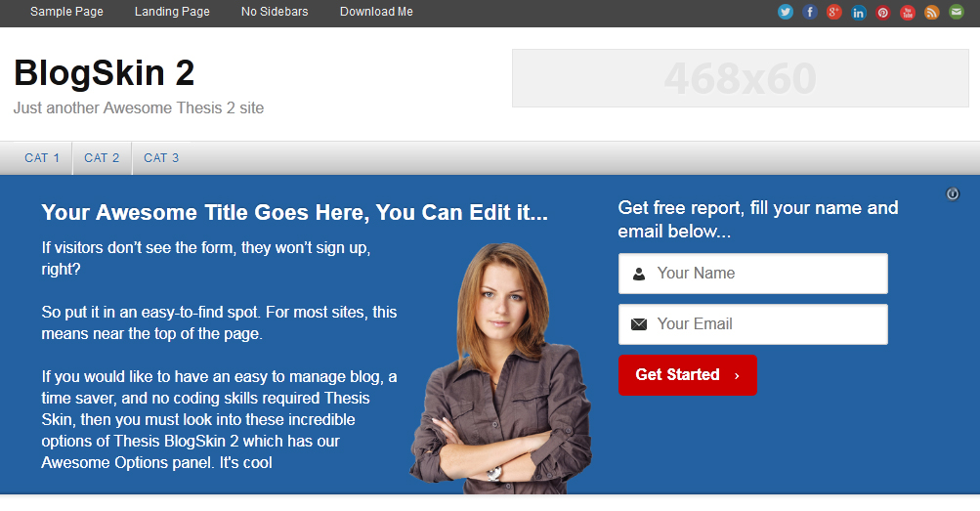The image size is (980, 511).
Task: Click the BlogSkin 2 site title
Action: tap(104, 73)
